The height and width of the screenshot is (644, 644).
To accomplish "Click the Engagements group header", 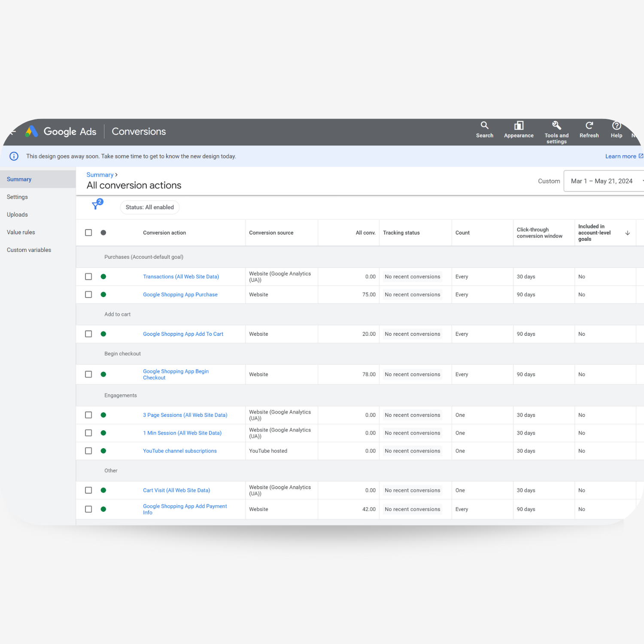I will [121, 395].
